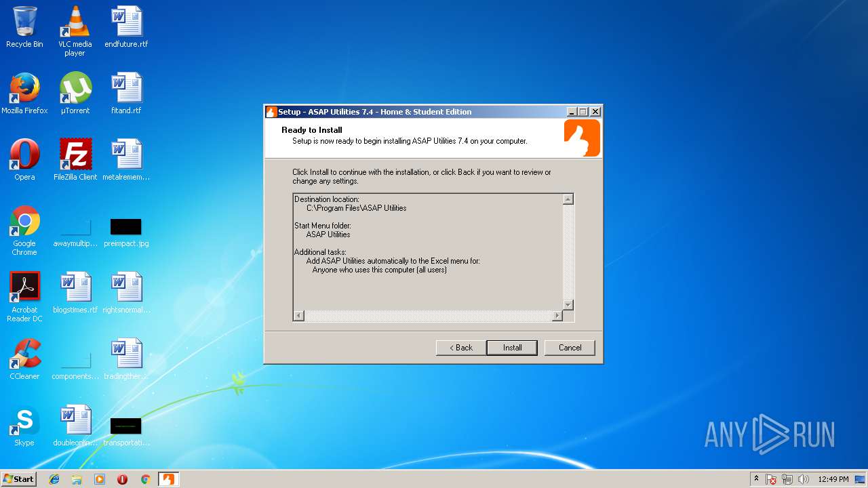The width and height of the screenshot is (868, 488).
Task: Click Opera icon in taskbar
Action: pos(122,479)
